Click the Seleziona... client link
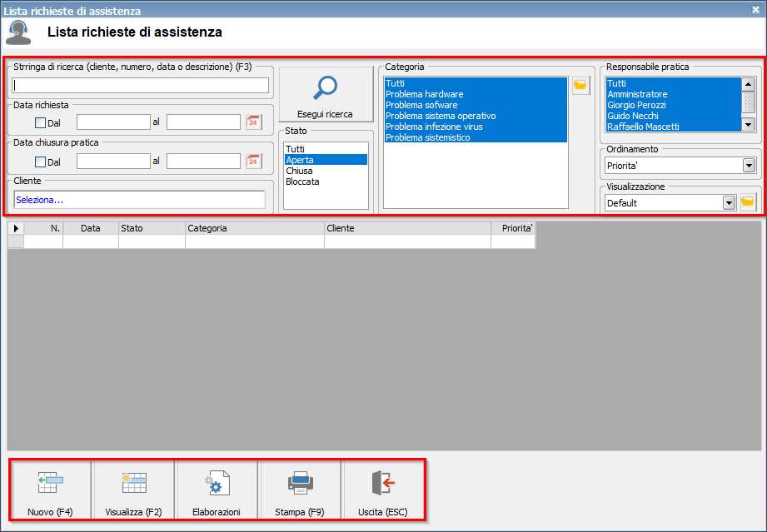The height and width of the screenshot is (532, 767). [x=39, y=200]
